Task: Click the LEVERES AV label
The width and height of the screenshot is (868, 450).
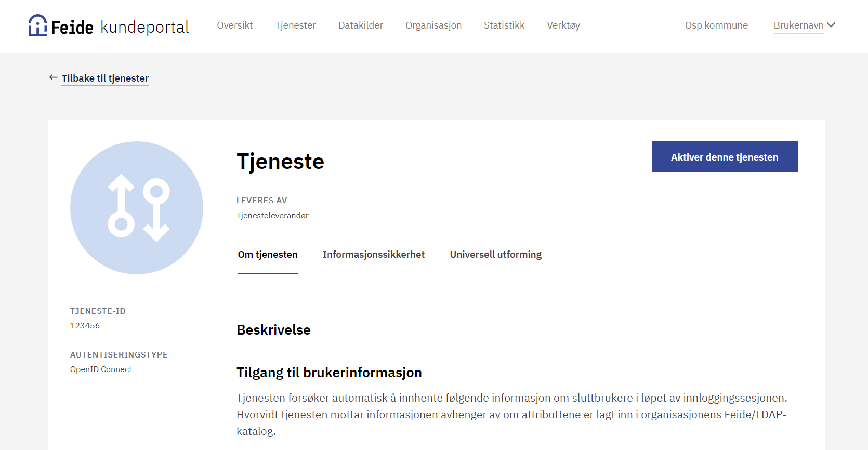Action: 262,201
